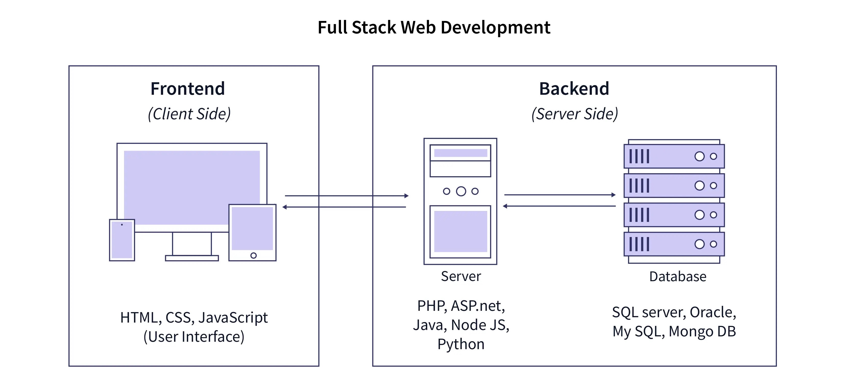868x390 pixels.
Task: Click the "Database" label under the rack
Action: (678, 276)
